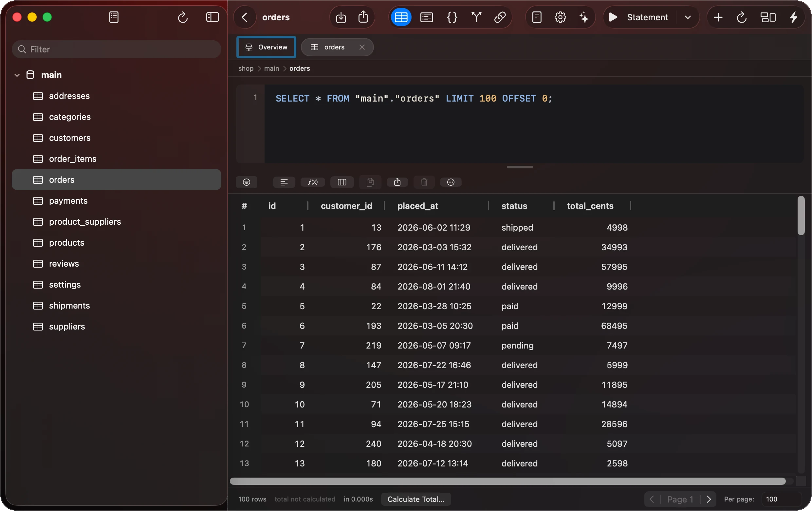Click the more options ellipsis icon

click(x=451, y=182)
